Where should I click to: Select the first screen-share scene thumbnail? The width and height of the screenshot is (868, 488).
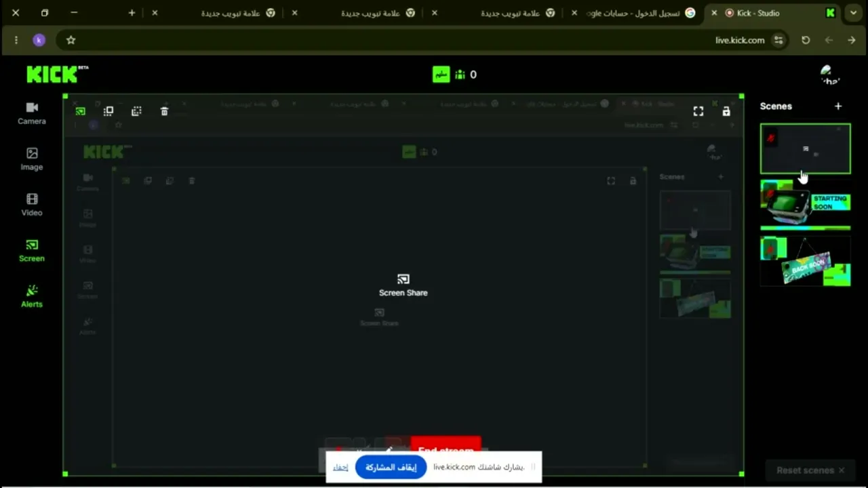(805, 148)
